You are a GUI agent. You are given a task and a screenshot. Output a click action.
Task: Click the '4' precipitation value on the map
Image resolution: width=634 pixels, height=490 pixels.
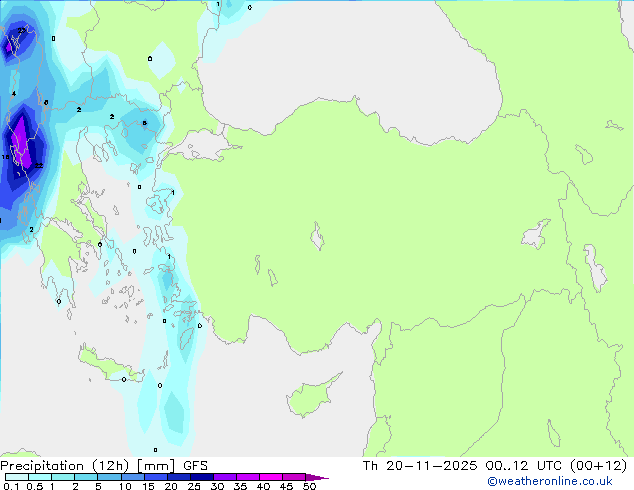point(14,94)
